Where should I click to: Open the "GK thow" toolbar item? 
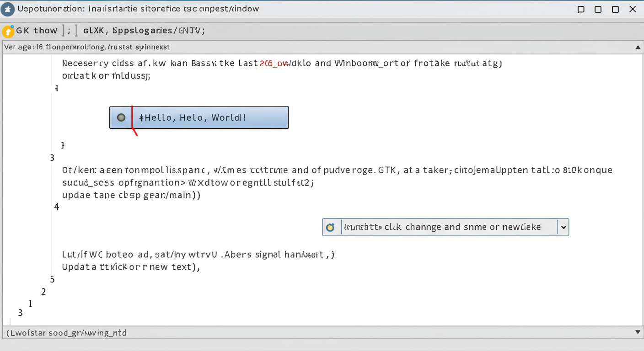(37, 31)
